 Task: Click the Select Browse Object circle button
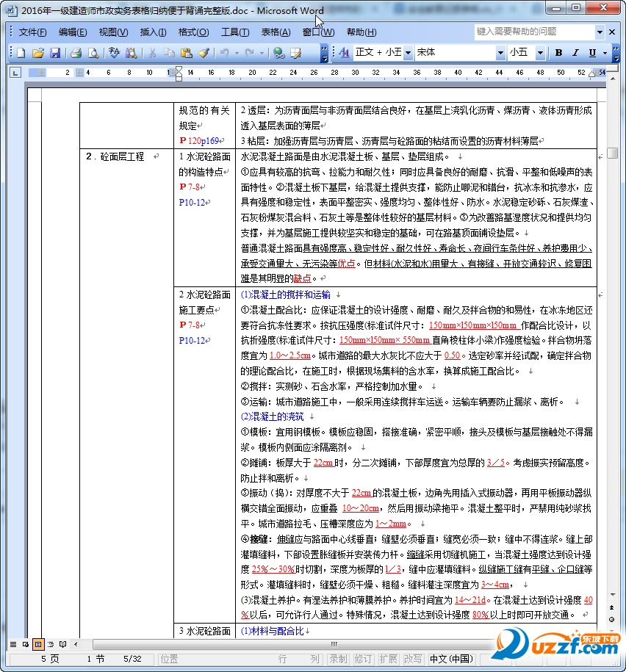click(612, 619)
